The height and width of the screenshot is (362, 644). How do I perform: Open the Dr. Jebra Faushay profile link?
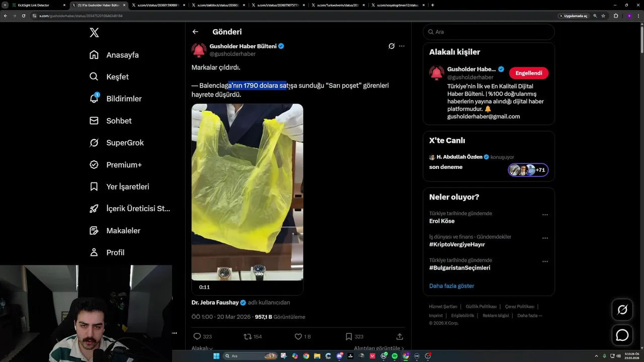[x=216, y=303]
